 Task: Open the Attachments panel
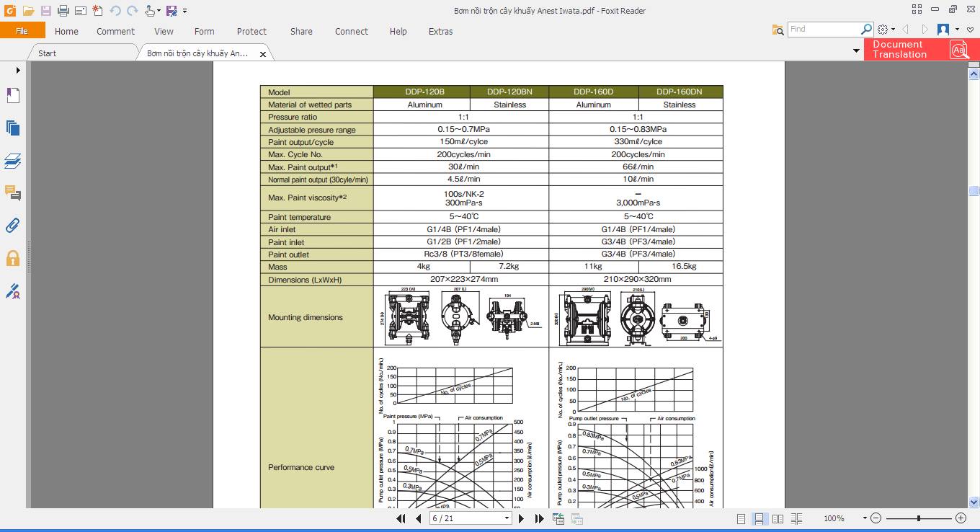pyautogui.click(x=12, y=225)
